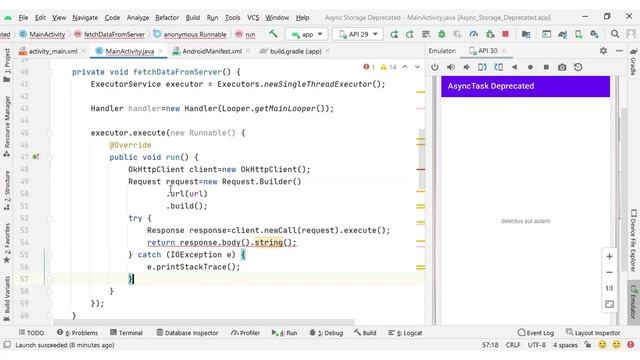Click emulator Rotate Left icon
The image size is (640, 360).
pos(482,67)
